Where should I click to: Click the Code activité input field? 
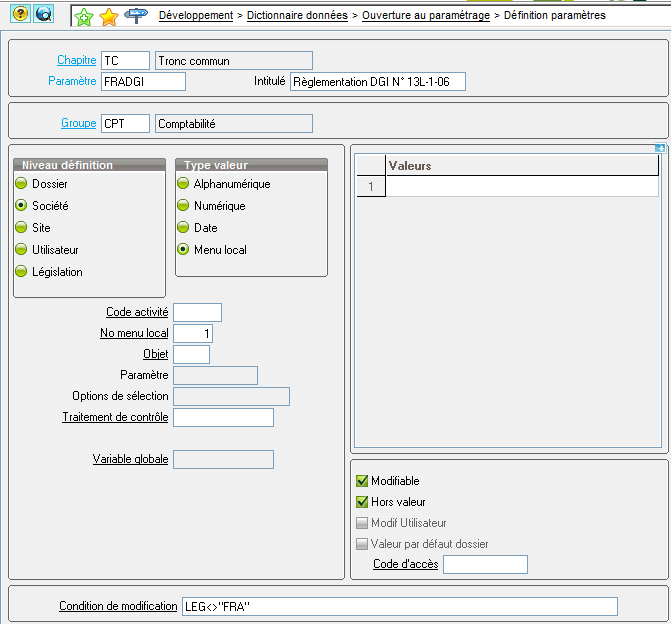pyautogui.click(x=197, y=312)
